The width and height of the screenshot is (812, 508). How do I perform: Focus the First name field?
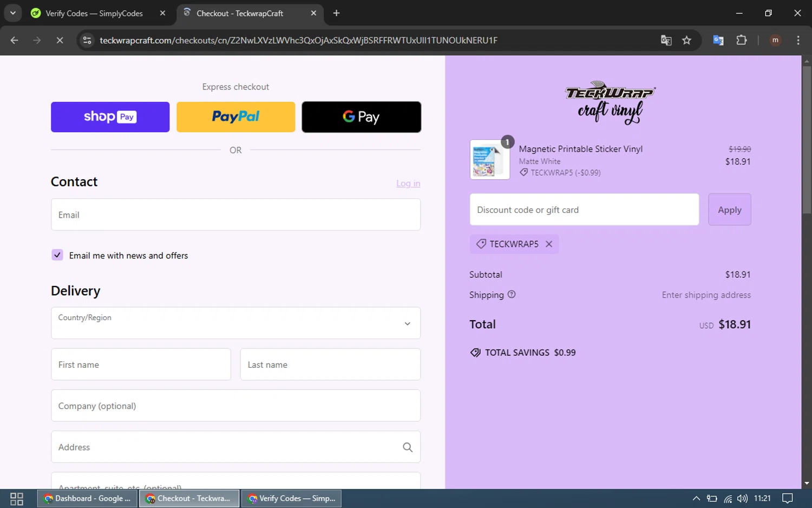(141, 364)
